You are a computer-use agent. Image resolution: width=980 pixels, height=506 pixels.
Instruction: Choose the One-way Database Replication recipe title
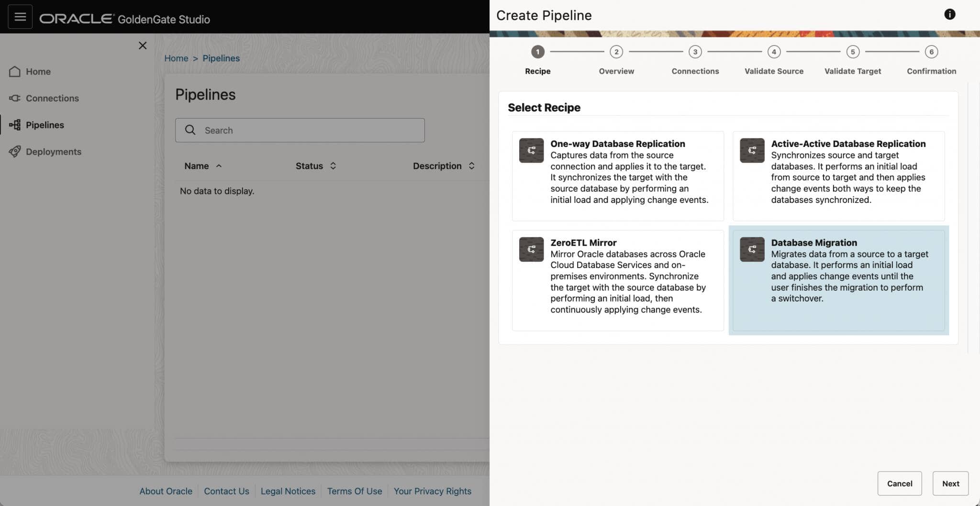point(618,144)
